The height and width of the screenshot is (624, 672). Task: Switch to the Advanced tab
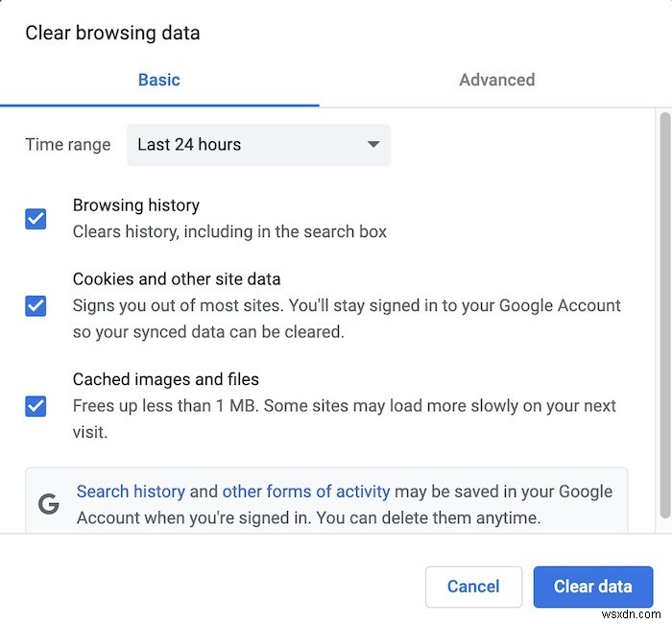[x=496, y=80]
